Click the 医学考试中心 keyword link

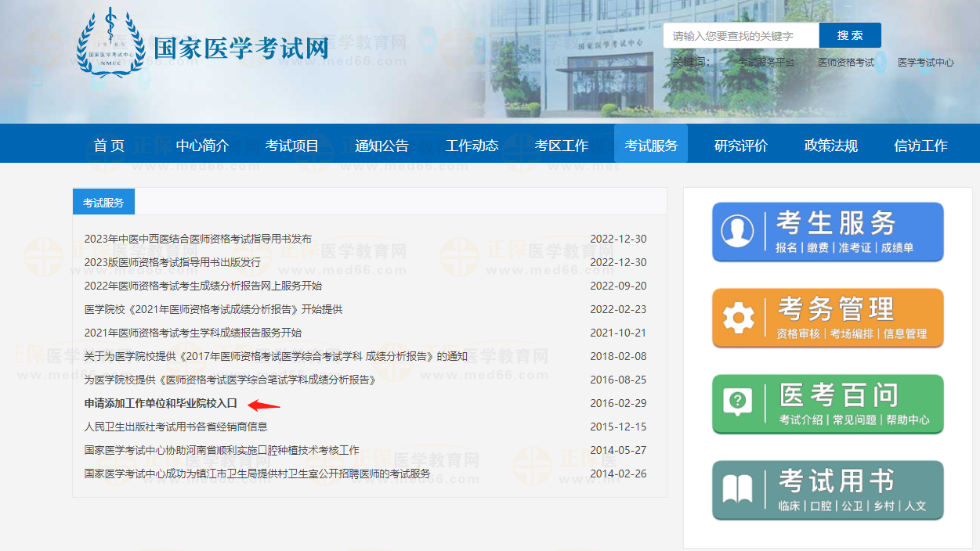click(x=925, y=63)
